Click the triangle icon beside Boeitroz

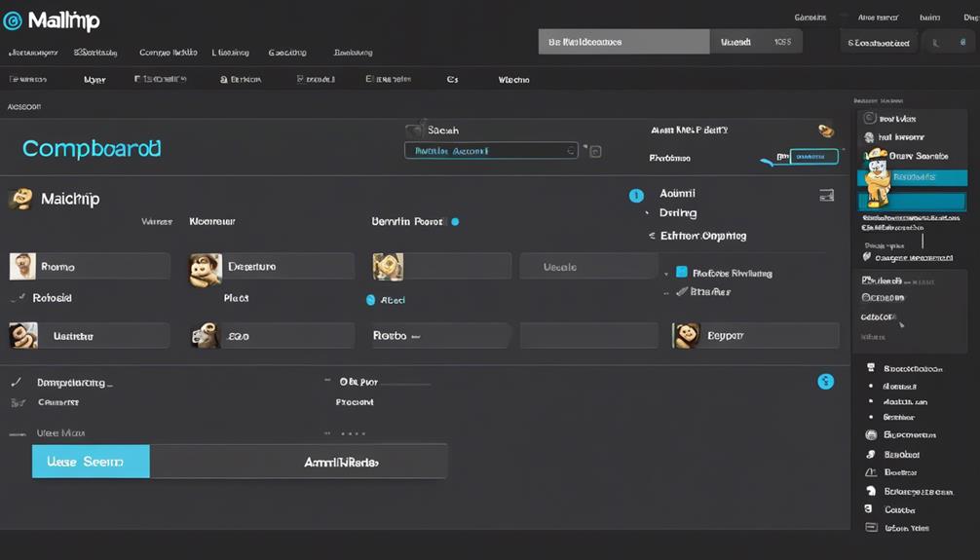pyautogui.click(x=871, y=472)
